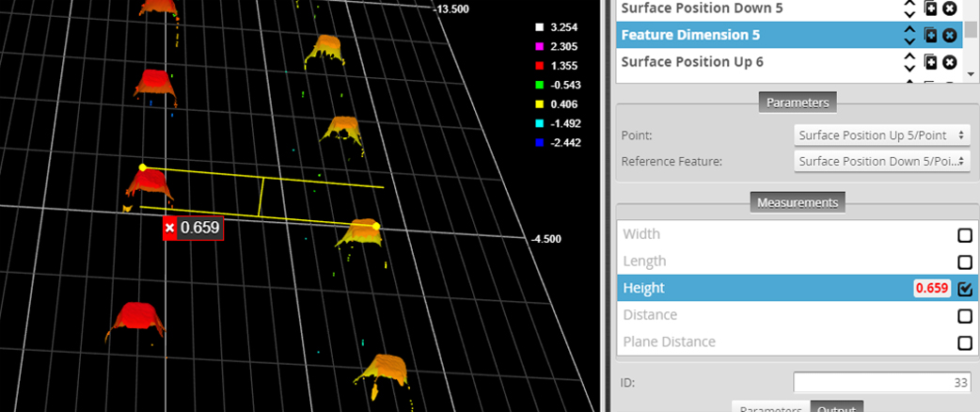This screenshot has width=980, height=412.
Task: Enable the Width measurement checkbox
Action: coord(964,235)
